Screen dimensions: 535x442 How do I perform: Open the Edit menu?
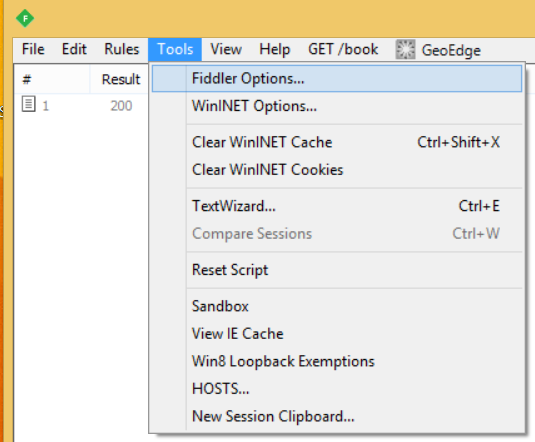74,49
